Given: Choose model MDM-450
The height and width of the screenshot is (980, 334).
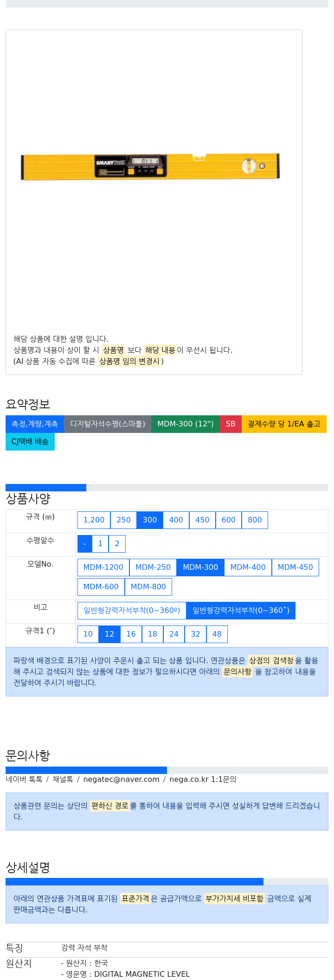Looking at the screenshot, I should pyautogui.click(x=295, y=567).
